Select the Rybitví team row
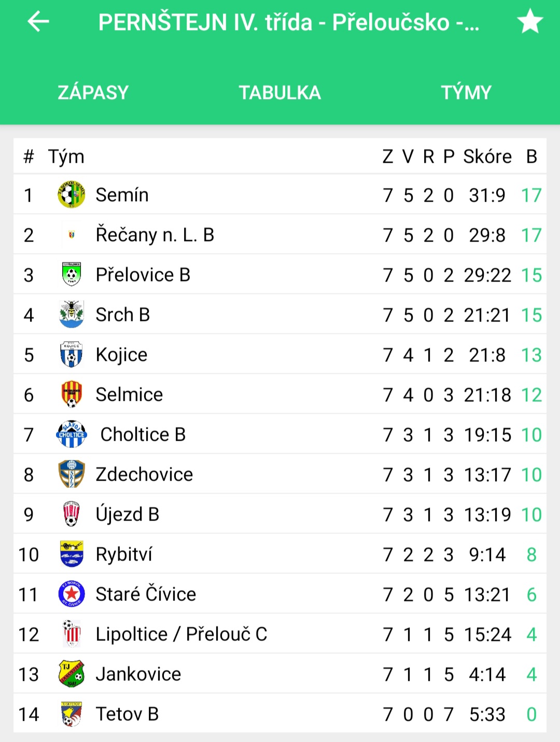 (280, 554)
